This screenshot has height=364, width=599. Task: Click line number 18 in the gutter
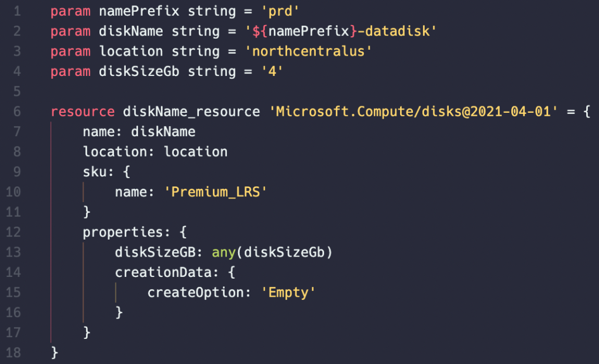[x=13, y=352]
